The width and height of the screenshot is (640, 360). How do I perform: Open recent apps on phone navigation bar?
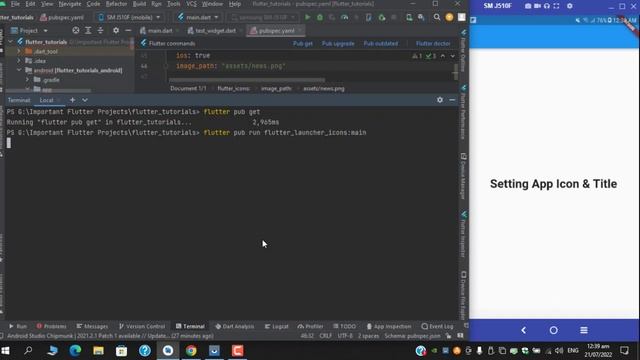coord(584,330)
